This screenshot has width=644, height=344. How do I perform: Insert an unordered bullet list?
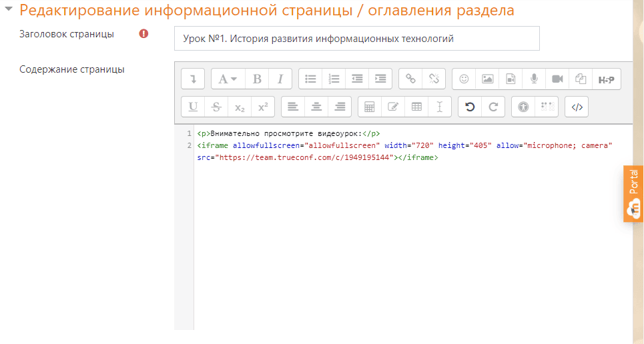tap(310, 79)
